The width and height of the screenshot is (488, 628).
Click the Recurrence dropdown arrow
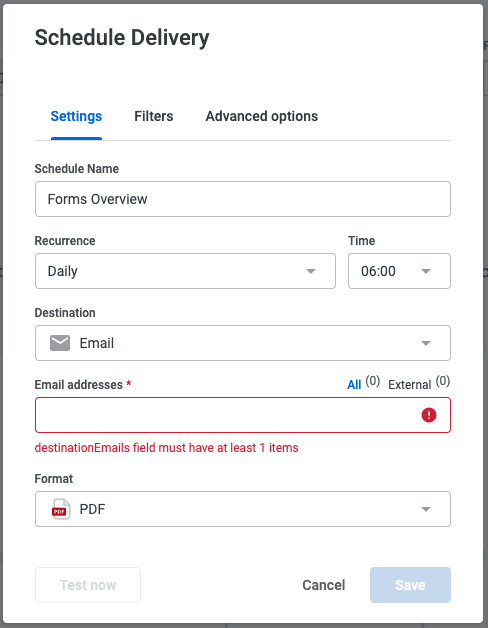[x=311, y=271]
